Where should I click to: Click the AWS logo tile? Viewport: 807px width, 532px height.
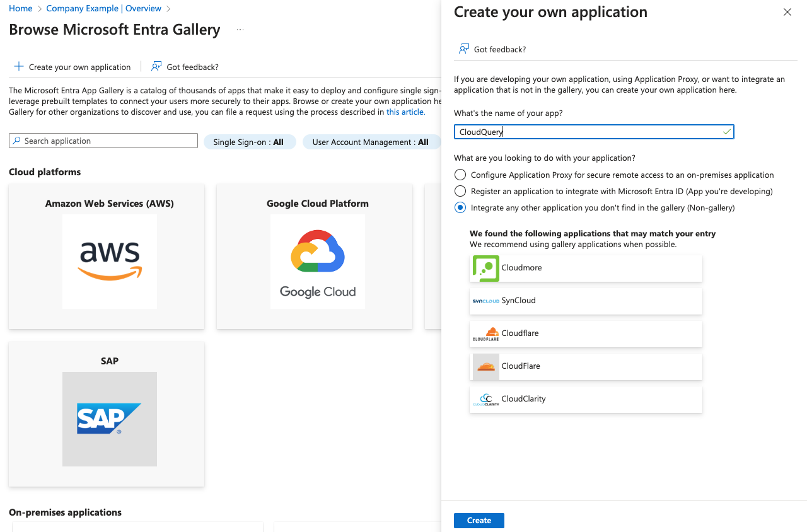110,261
